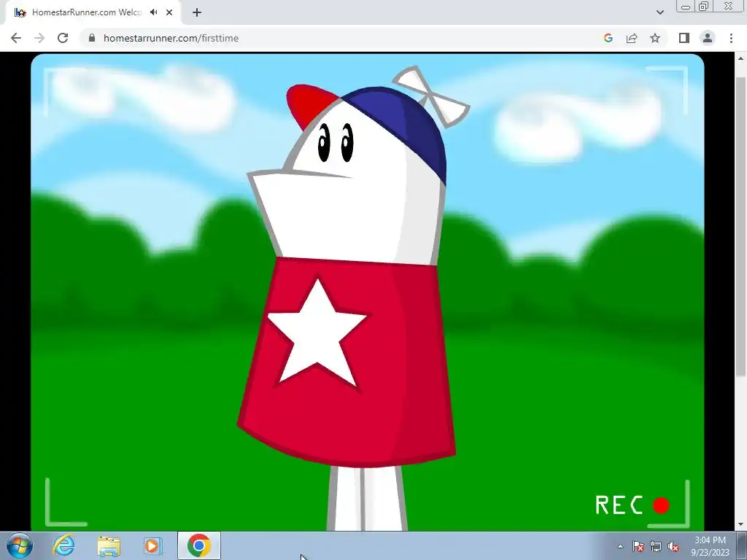Click the scrollbar up arrow
The width and height of the screenshot is (747, 560).
click(x=740, y=58)
